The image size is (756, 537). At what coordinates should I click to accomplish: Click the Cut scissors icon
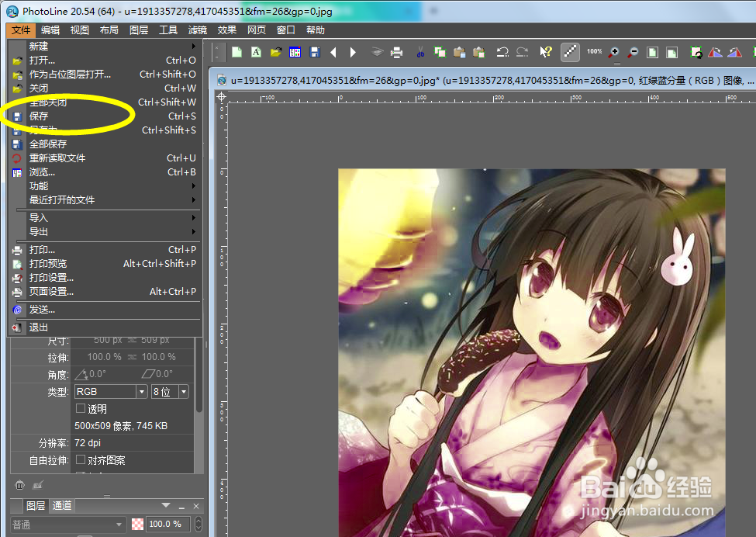click(420, 52)
